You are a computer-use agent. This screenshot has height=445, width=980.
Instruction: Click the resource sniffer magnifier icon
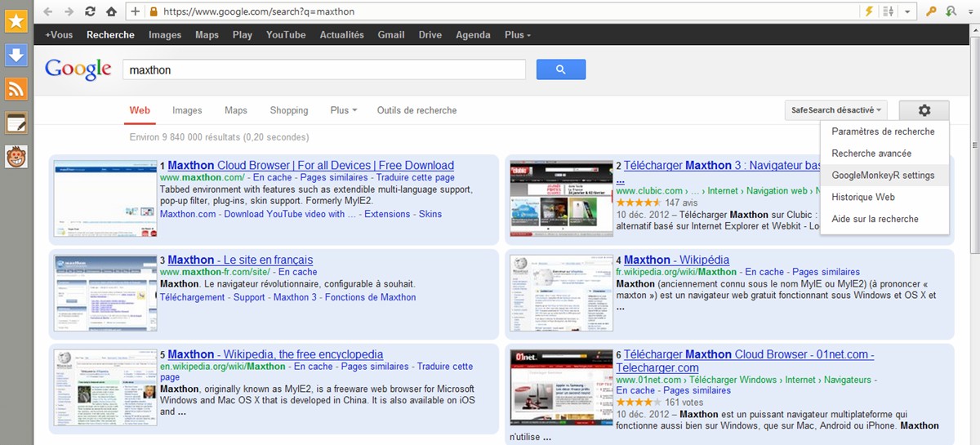(x=951, y=11)
